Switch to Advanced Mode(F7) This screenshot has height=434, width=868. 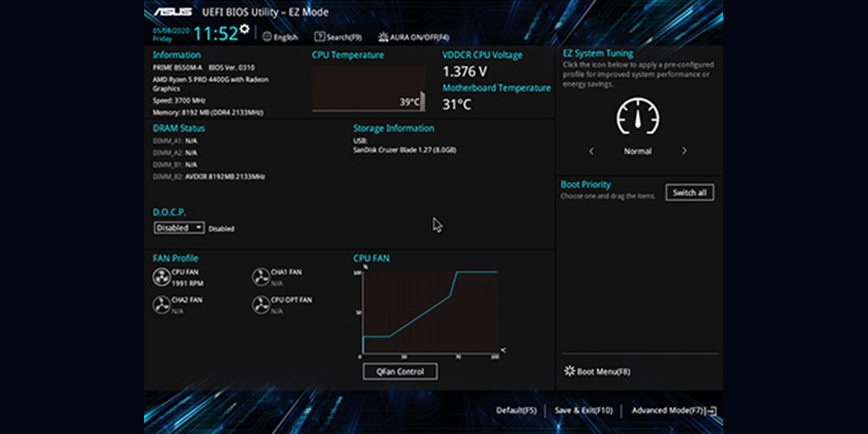coord(674,410)
